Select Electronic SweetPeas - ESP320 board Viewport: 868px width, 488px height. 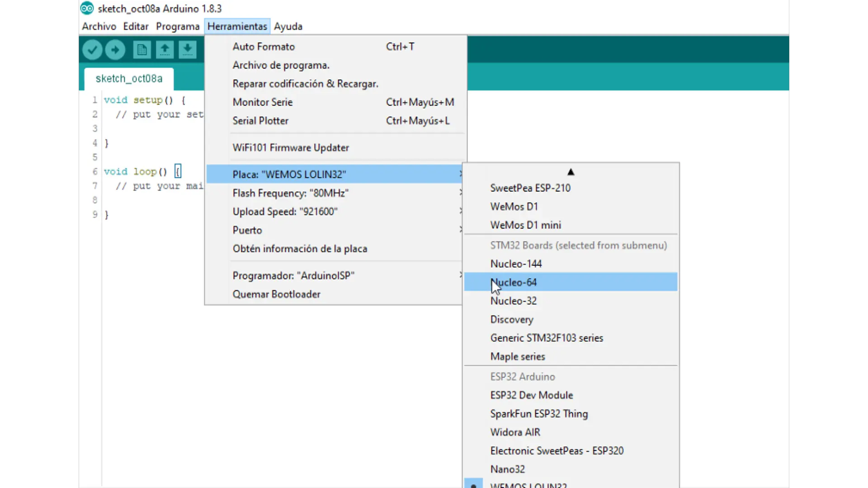coord(571,450)
